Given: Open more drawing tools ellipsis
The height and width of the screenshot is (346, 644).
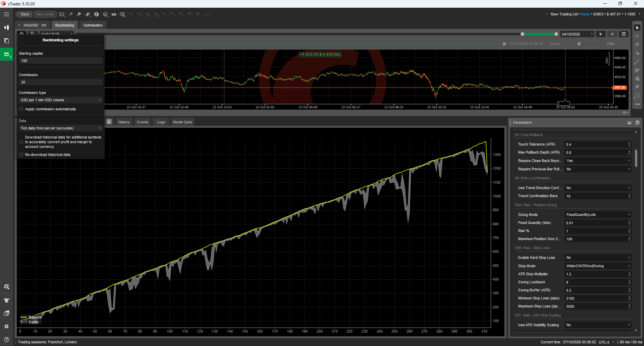Looking at the screenshot, I should (637, 104).
